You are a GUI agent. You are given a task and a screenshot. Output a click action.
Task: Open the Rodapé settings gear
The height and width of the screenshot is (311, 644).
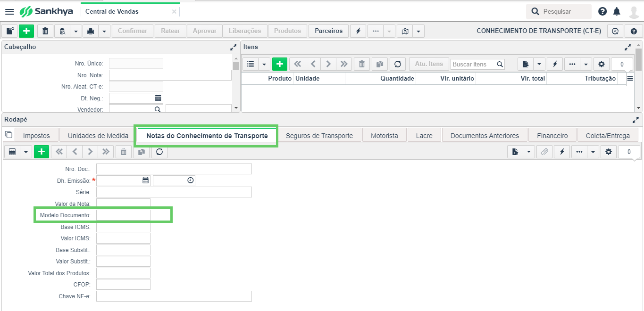click(609, 152)
